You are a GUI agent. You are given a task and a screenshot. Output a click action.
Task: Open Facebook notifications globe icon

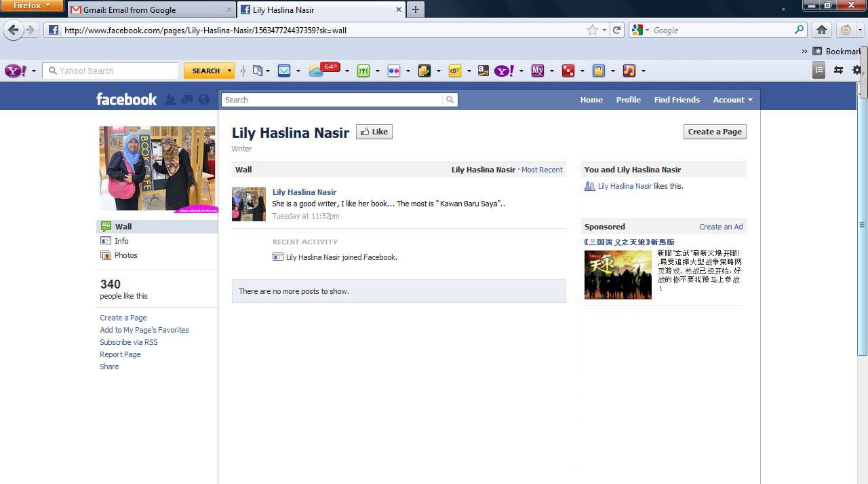(204, 100)
